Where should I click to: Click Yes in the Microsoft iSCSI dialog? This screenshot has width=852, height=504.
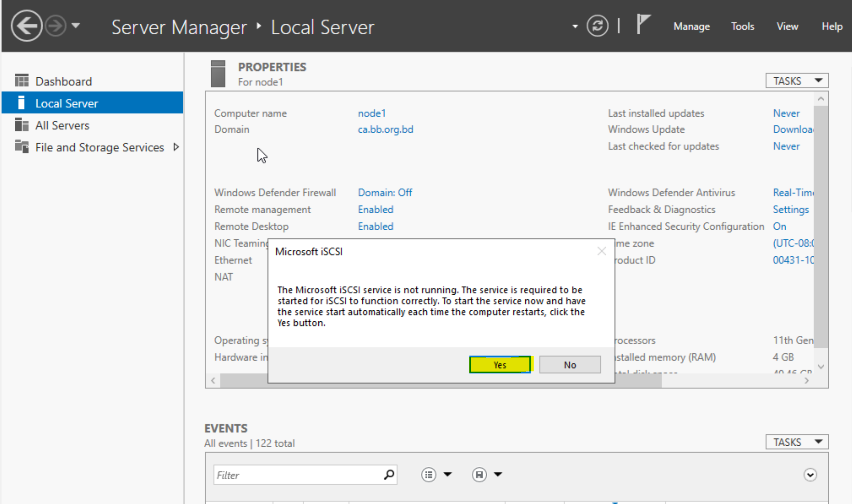500,365
